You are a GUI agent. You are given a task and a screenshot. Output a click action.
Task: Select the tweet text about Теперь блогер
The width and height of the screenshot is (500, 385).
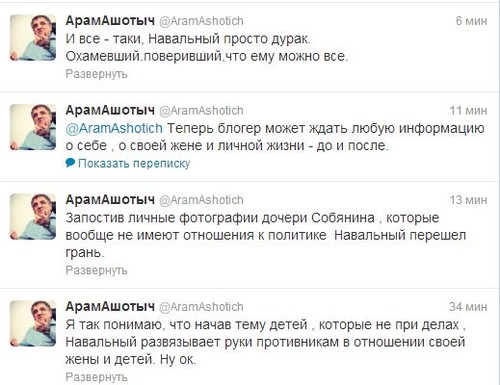(275, 137)
